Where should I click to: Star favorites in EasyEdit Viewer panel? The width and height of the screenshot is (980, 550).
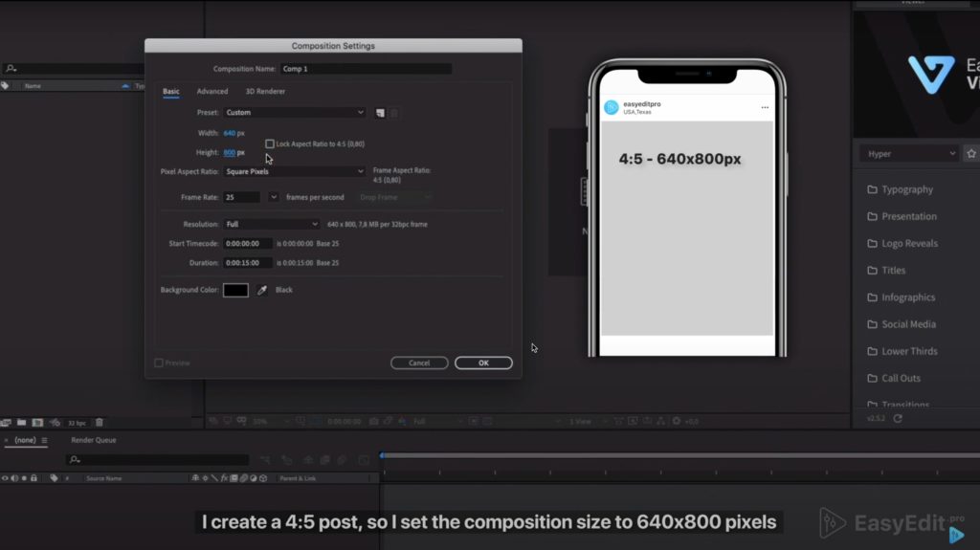click(x=970, y=154)
